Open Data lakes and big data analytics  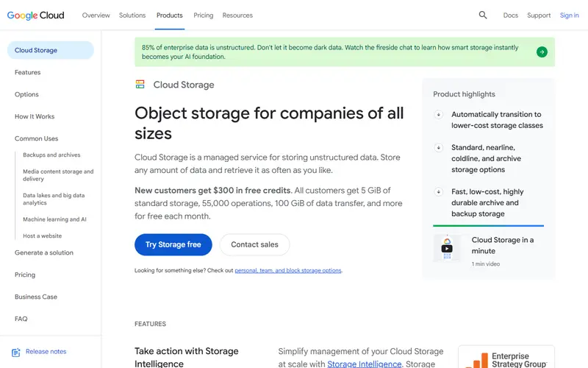[x=54, y=199]
